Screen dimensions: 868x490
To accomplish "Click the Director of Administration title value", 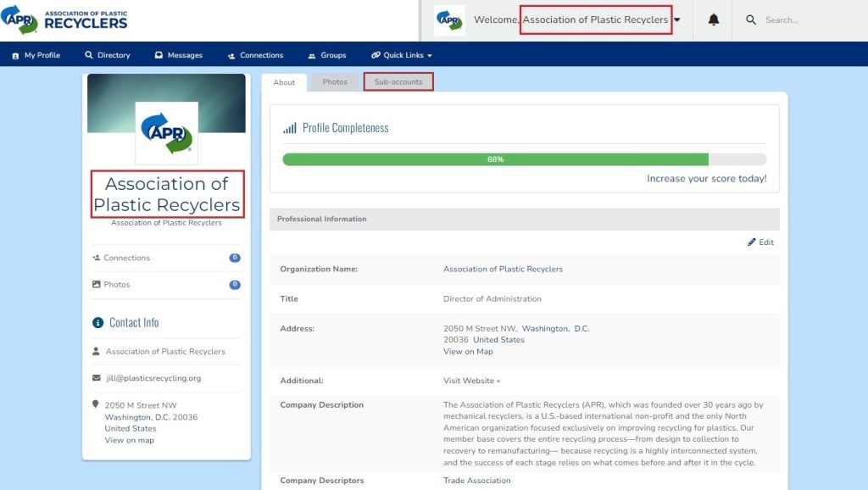I will point(492,299).
